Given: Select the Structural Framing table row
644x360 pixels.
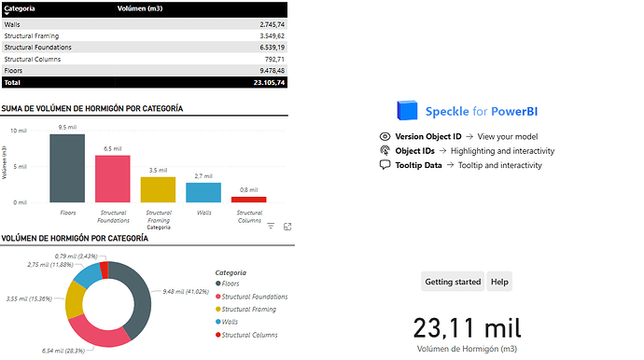Looking at the screenshot, I should click(x=145, y=35).
